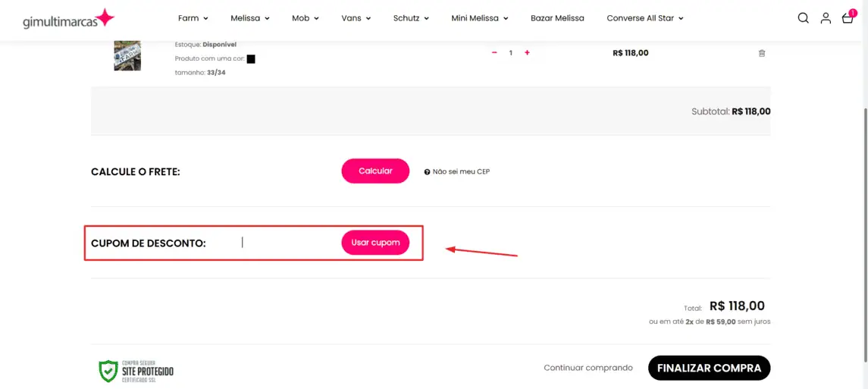Expand the Mini Melissa menu
The image size is (868, 389).
coord(480,17)
